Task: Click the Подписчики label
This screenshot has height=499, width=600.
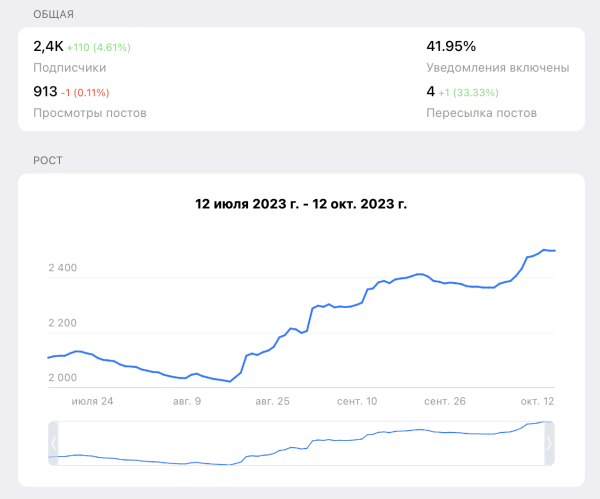Action: pos(70,67)
